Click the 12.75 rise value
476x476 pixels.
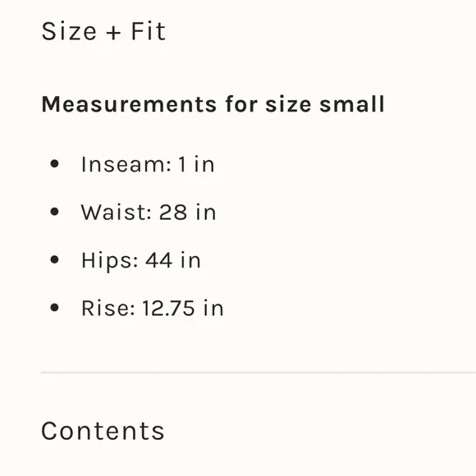coord(168,308)
